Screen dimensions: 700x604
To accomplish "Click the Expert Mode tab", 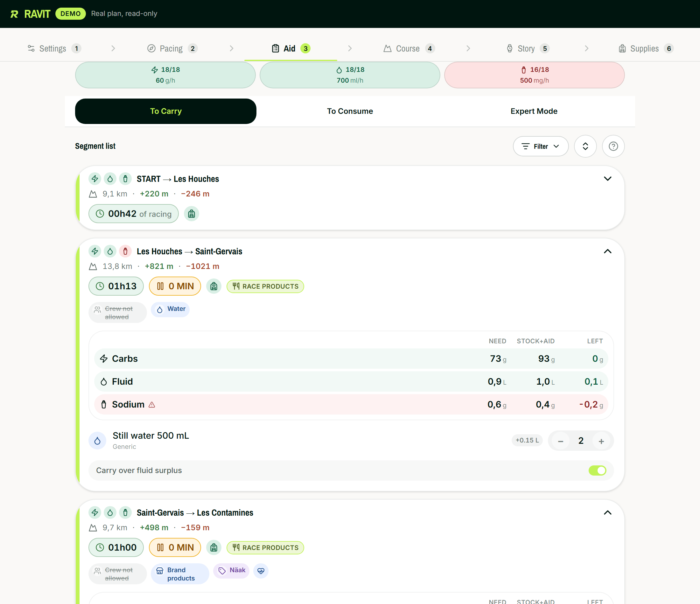I will [534, 111].
